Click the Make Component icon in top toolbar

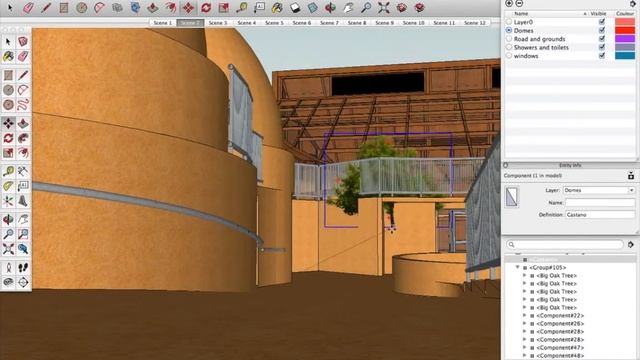click(x=117, y=7)
